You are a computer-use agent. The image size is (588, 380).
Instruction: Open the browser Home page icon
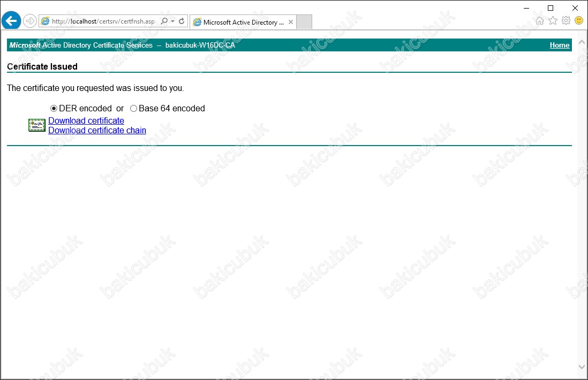(x=540, y=21)
